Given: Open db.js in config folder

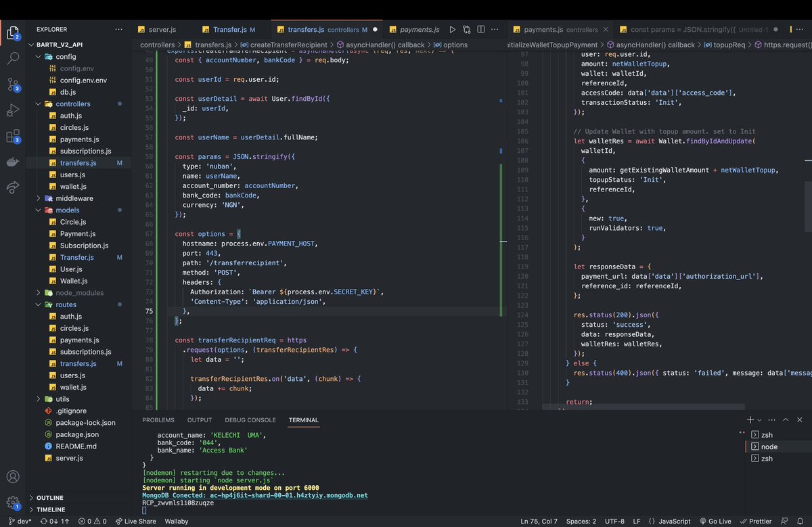Looking at the screenshot, I should [68, 92].
